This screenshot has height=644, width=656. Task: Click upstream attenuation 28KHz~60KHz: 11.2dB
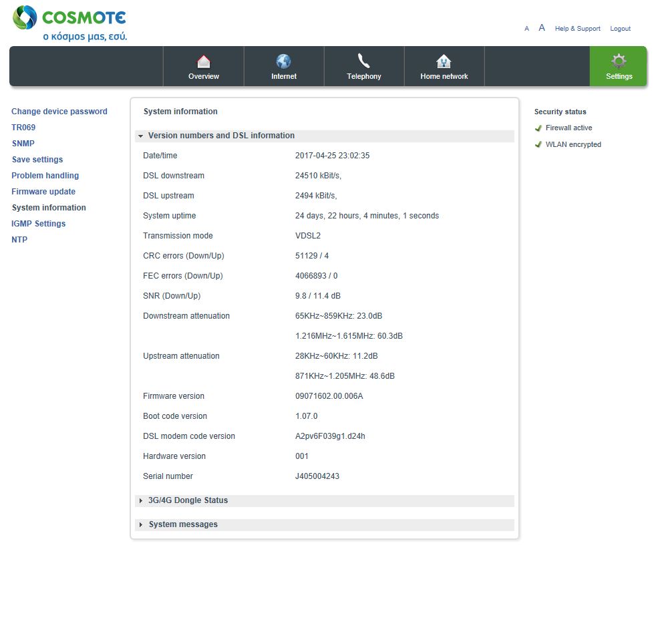coord(337,356)
